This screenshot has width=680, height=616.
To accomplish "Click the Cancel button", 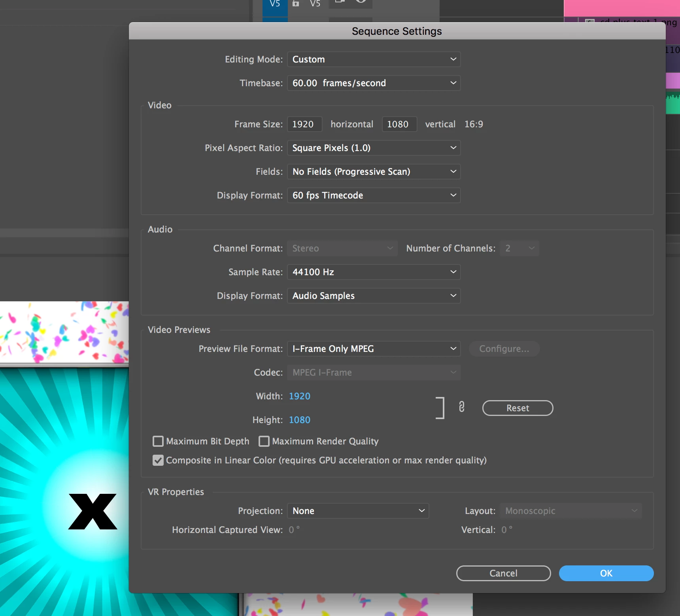I will [x=503, y=573].
